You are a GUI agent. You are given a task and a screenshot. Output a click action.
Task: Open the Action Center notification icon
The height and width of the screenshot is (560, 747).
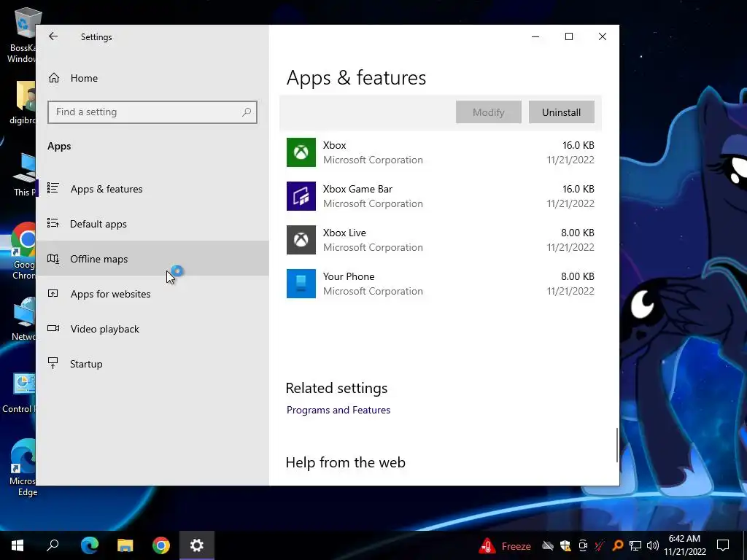tap(723, 545)
